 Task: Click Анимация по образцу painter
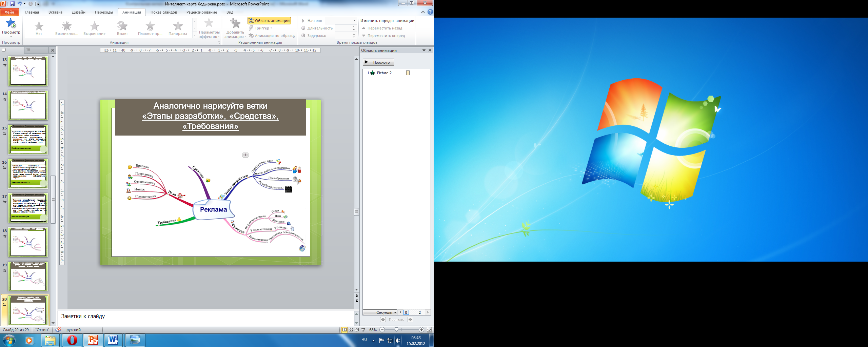coord(272,36)
